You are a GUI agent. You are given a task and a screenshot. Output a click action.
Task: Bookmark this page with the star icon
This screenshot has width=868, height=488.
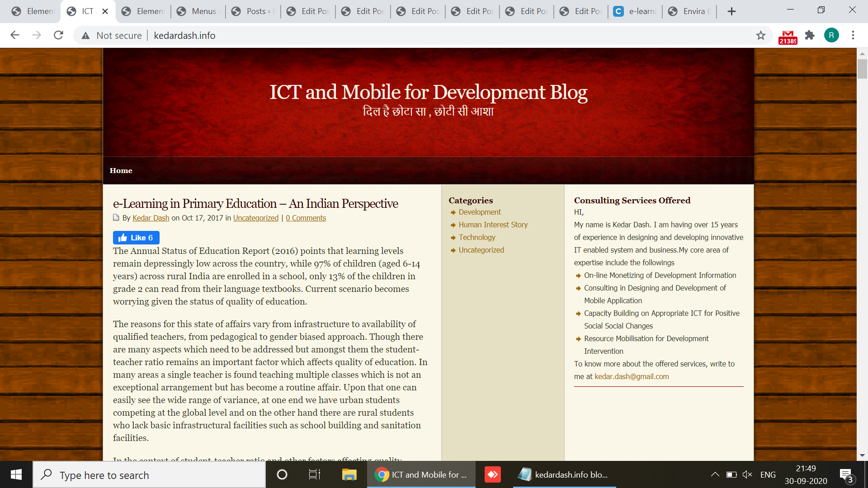tap(761, 35)
